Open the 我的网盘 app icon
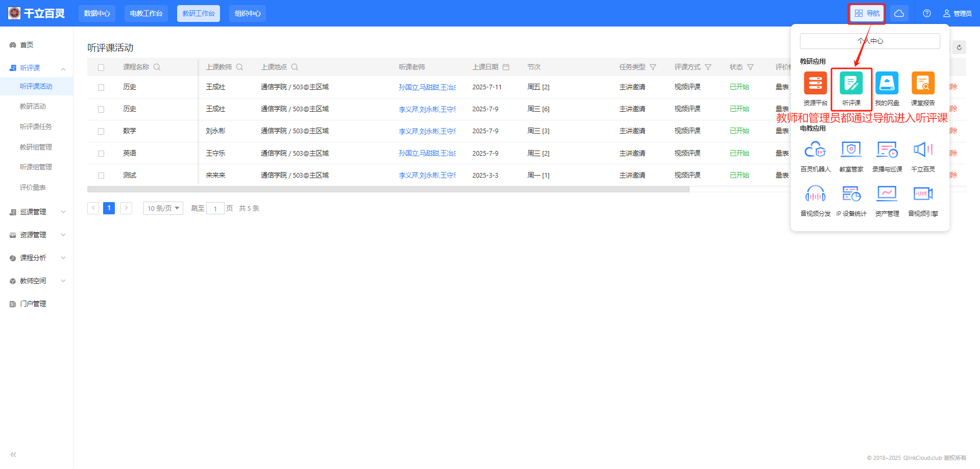 click(x=887, y=83)
